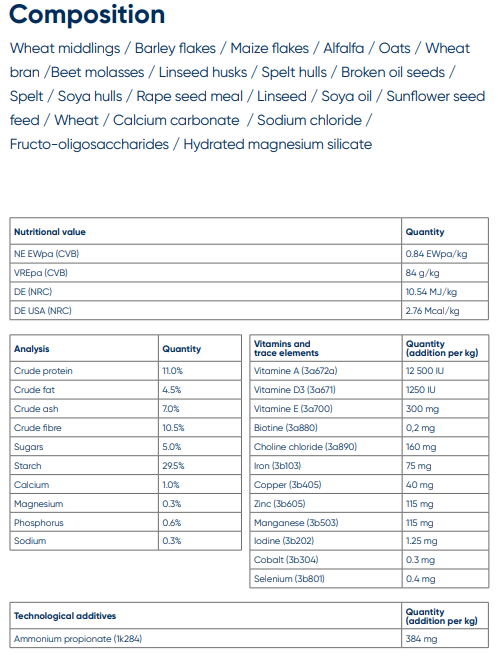This screenshot has width=498, height=658.
Task: Select Ammonium propionate (1k284) row
Action: click(x=249, y=639)
